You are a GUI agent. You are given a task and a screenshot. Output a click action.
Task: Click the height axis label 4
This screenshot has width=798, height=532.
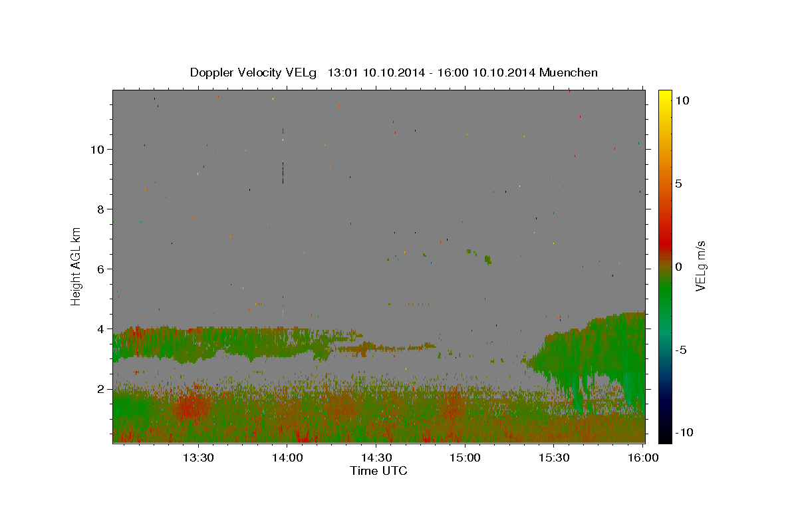tap(101, 329)
